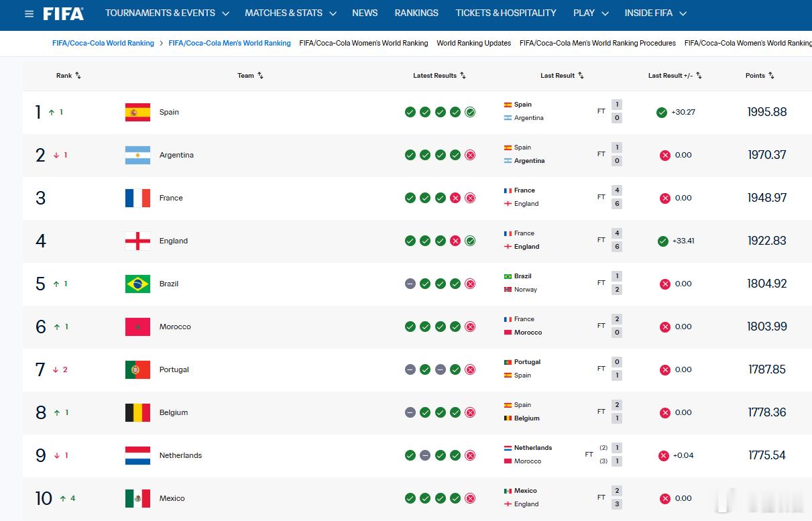Sort by Rank column arrows

pyautogui.click(x=78, y=76)
